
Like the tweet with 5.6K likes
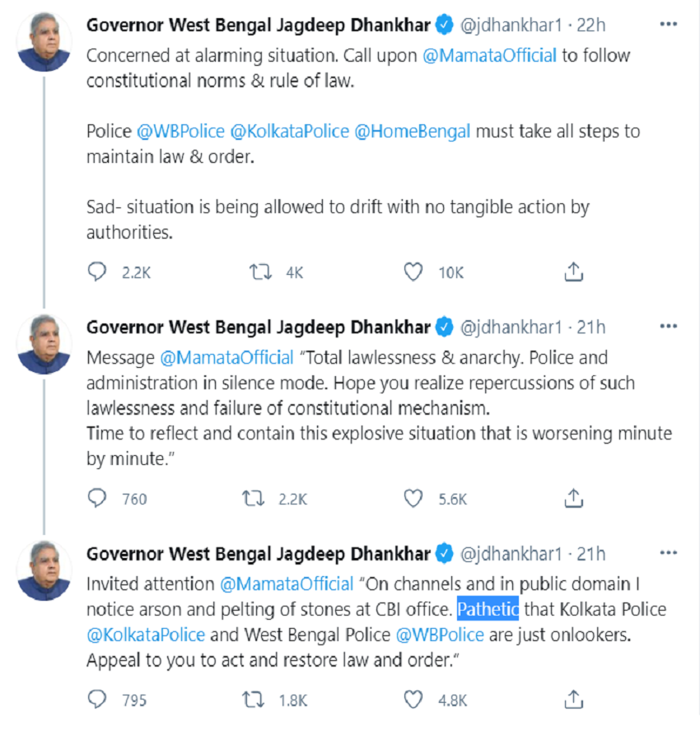point(413,498)
